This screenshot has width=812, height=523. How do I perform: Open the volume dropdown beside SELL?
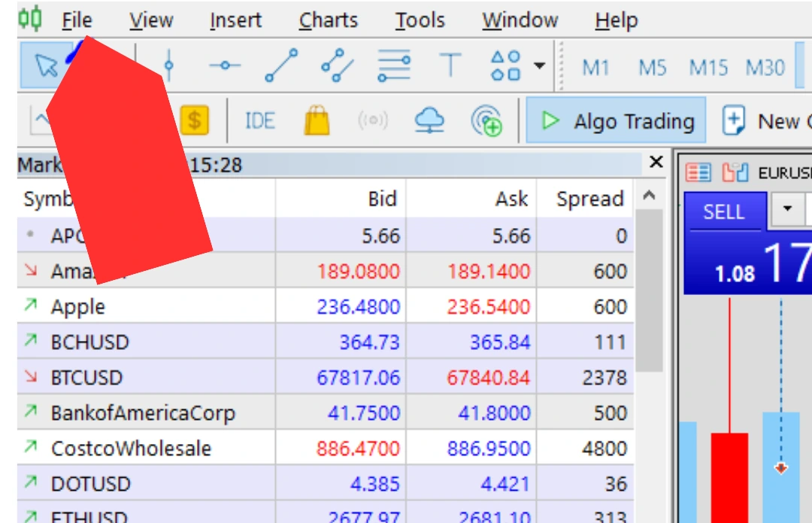[787, 208]
